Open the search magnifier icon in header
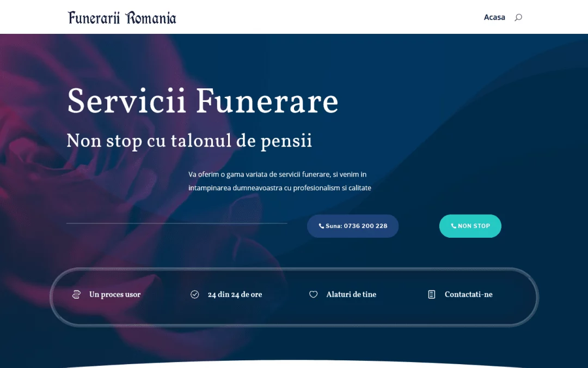The width and height of the screenshot is (588, 368). coord(518,17)
